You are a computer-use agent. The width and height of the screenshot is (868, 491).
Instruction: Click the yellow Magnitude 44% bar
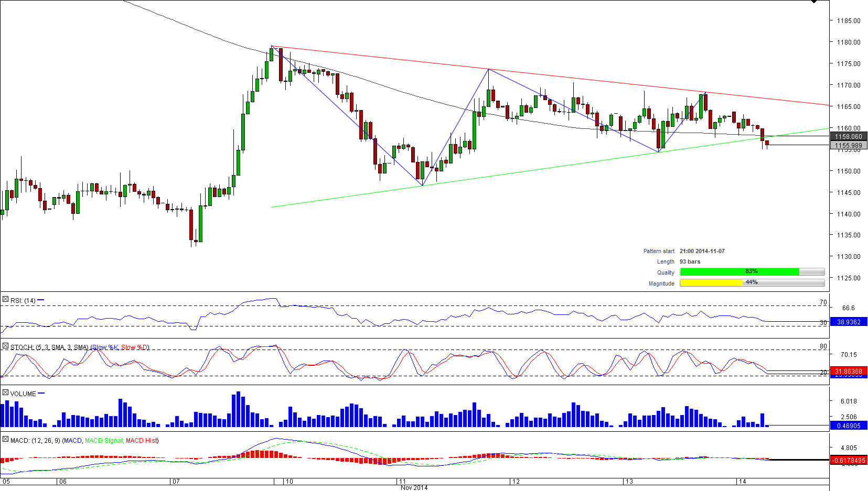pos(711,282)
